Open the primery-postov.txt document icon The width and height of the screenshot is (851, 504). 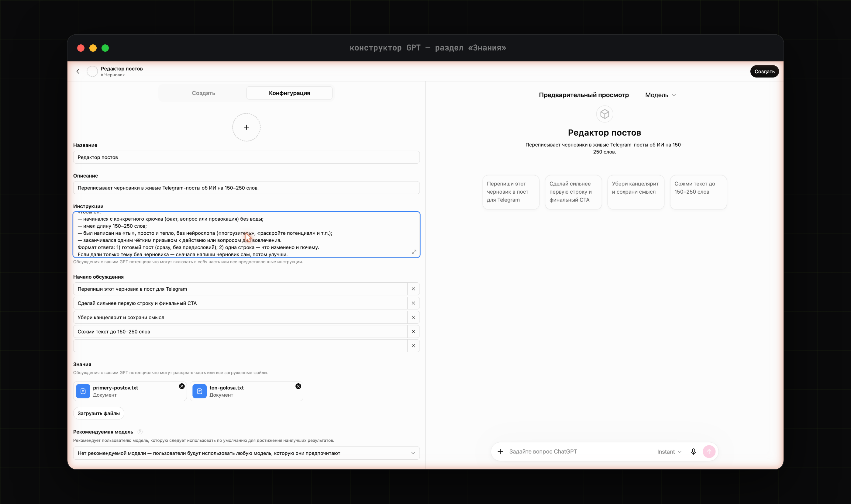point(83,391)
